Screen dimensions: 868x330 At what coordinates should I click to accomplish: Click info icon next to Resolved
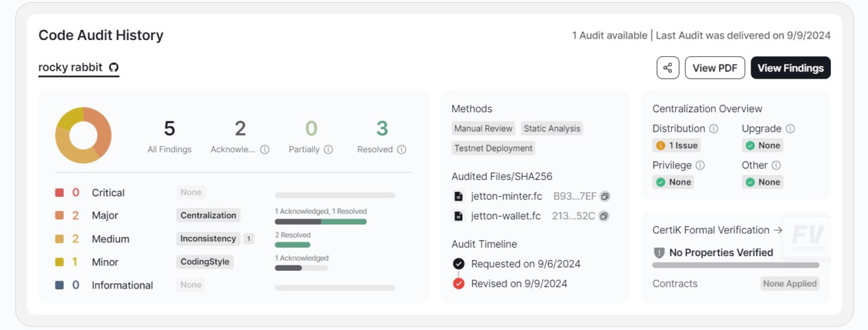401,149
